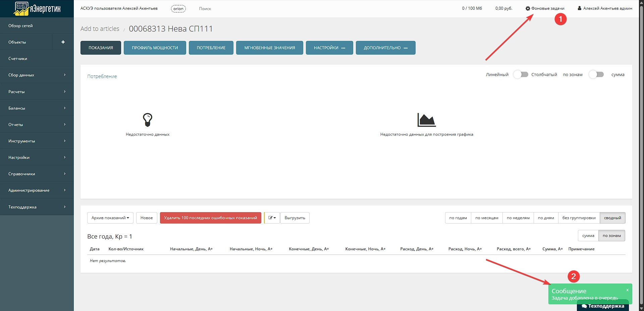
Task: Click the user profile icon Алексей Акентьев
Action: tap(579, 8)
